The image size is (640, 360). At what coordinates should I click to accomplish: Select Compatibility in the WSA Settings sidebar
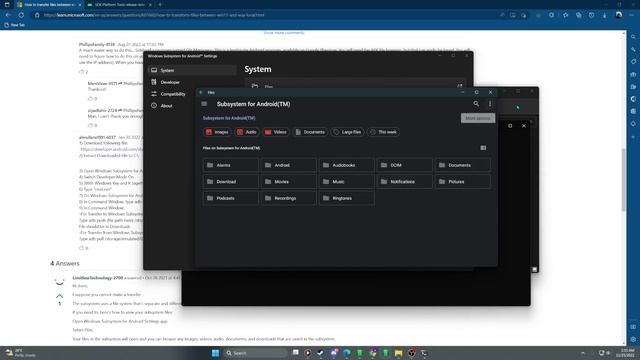[x=192, y=94]
